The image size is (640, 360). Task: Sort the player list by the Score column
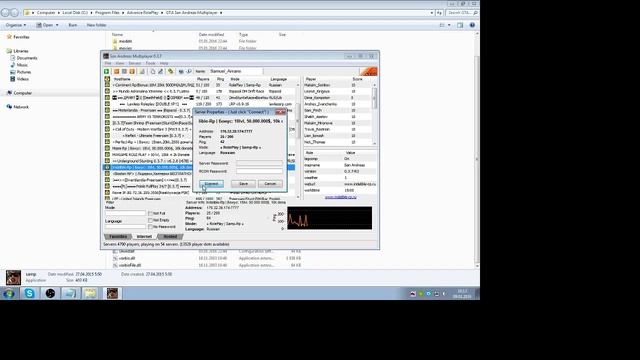[x=358, y=79]
